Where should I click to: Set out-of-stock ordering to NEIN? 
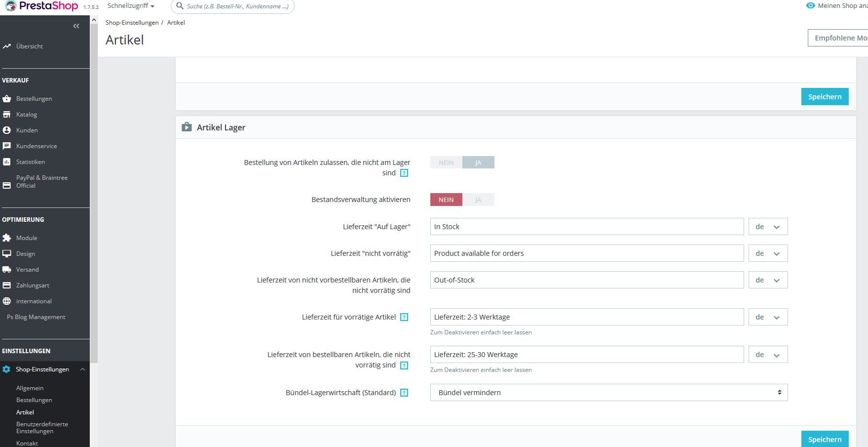[446, 163]
